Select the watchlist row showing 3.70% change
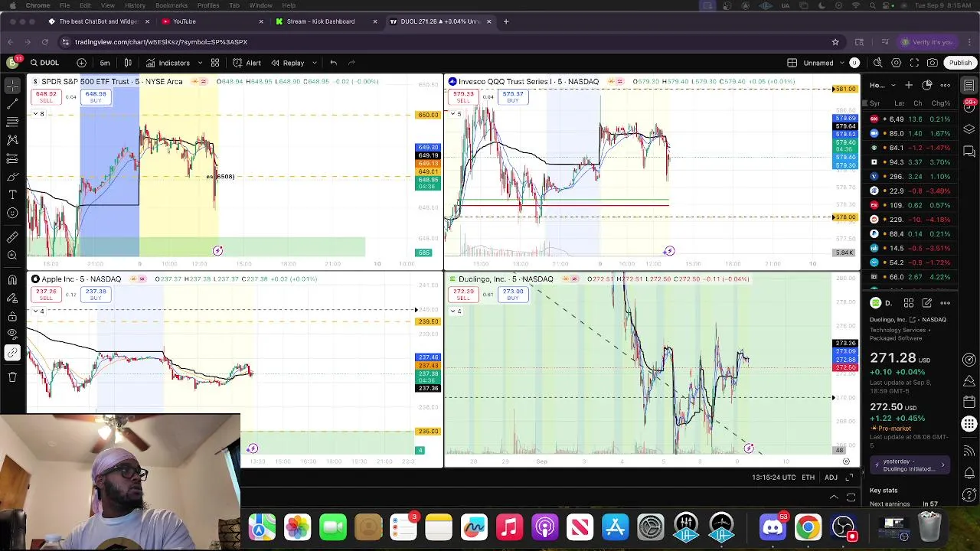Viewport: 980px width, 551px height. point(910,162)
